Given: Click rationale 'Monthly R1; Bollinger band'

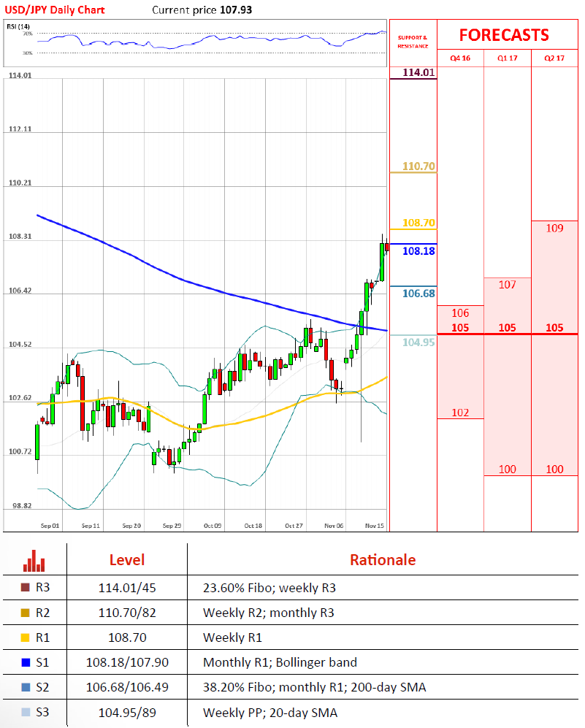Looking at the screenshot, I should pyautogui.click(x=280, y=662).
